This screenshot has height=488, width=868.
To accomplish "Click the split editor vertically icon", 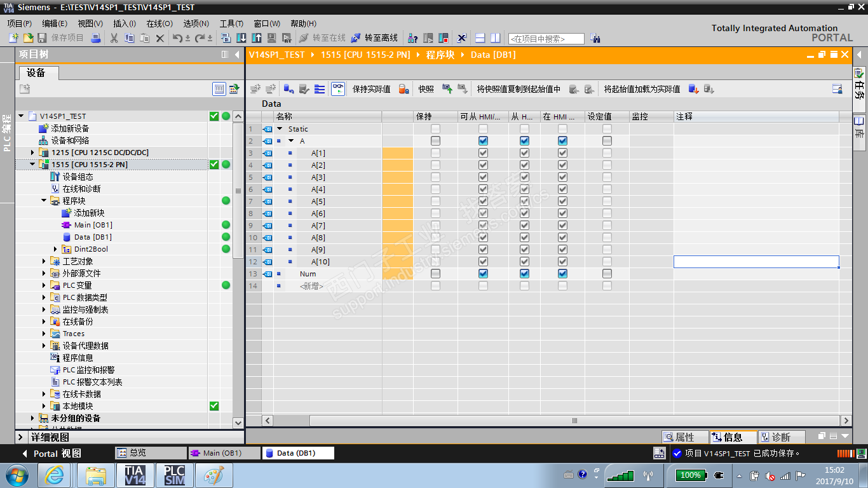I will (x=496, y=38).
